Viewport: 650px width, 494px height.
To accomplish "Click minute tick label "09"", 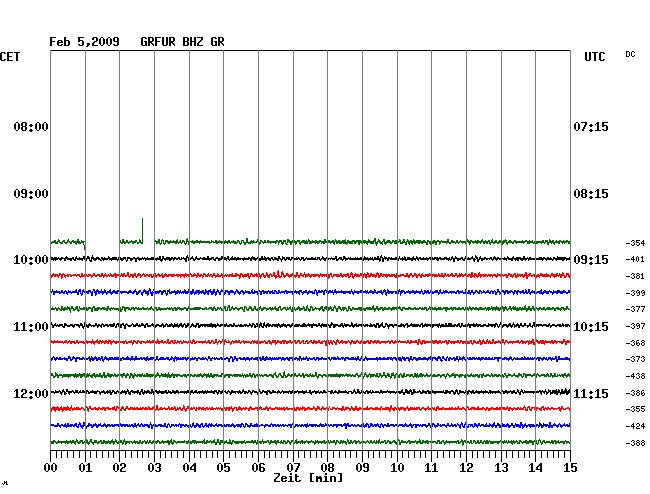I will point(362,468).
